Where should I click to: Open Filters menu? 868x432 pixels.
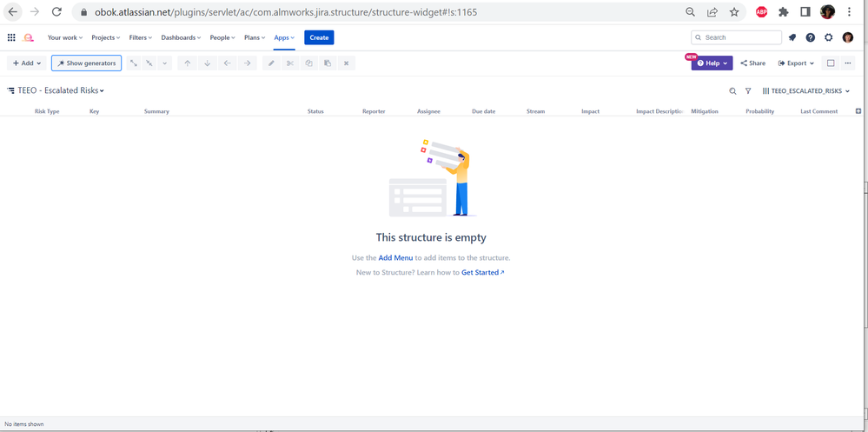(x=141, y=37)
